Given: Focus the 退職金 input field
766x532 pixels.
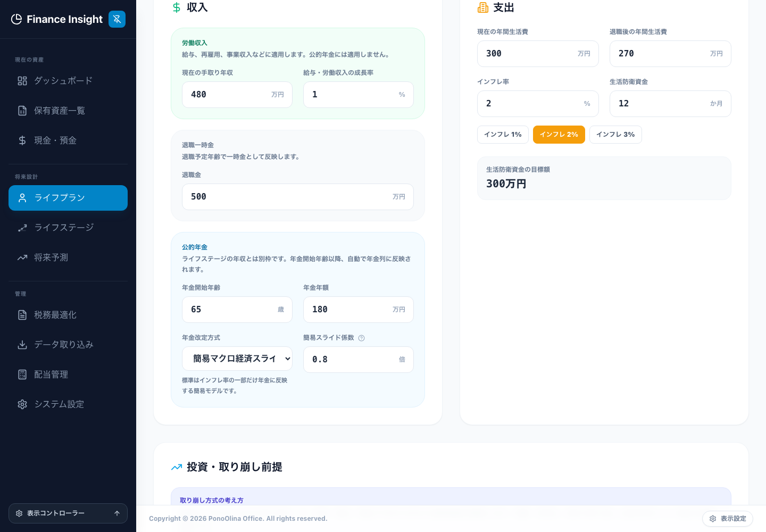Looking at the screenshot, I should point(298,197).
